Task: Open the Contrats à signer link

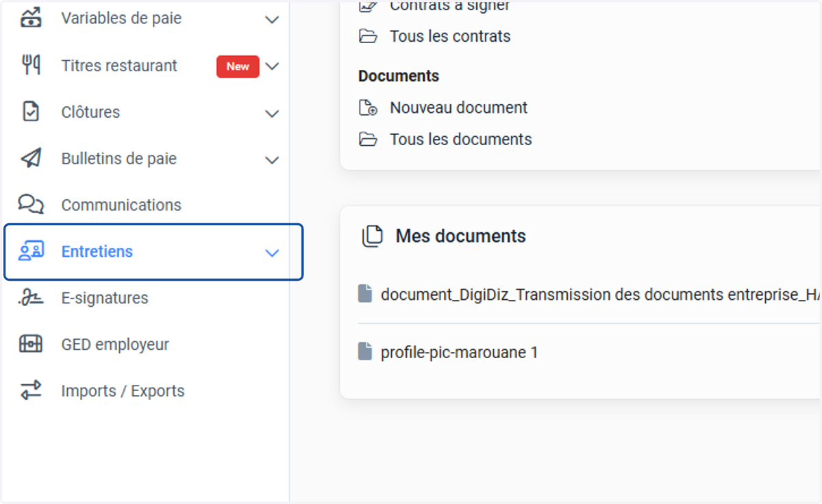Action: click(x=449, y=6)
